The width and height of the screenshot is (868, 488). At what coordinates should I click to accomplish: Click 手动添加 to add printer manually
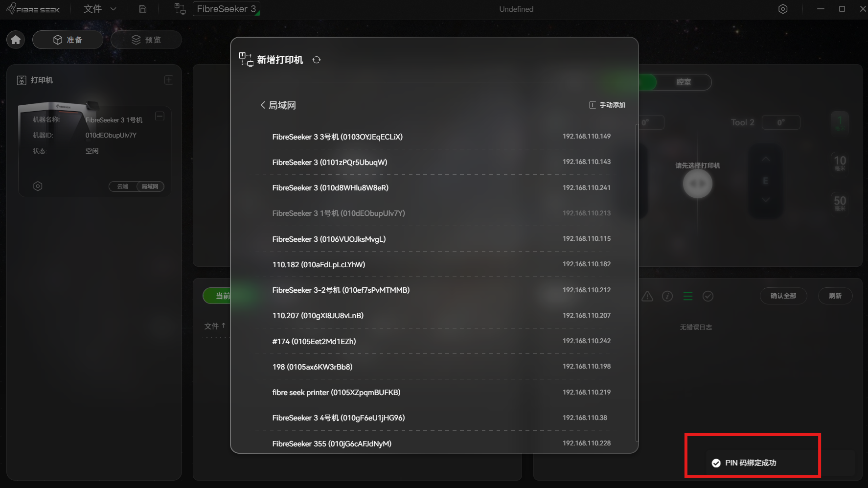point(607,105)
